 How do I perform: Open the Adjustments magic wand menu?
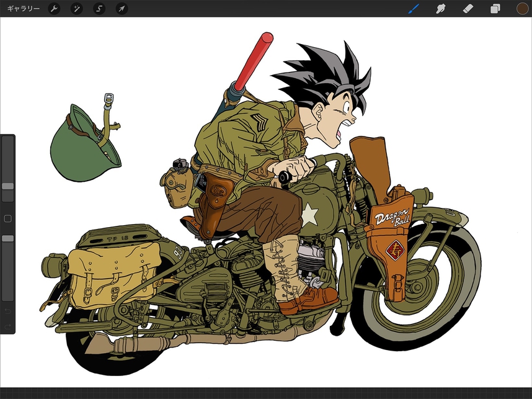pos(77,9)
